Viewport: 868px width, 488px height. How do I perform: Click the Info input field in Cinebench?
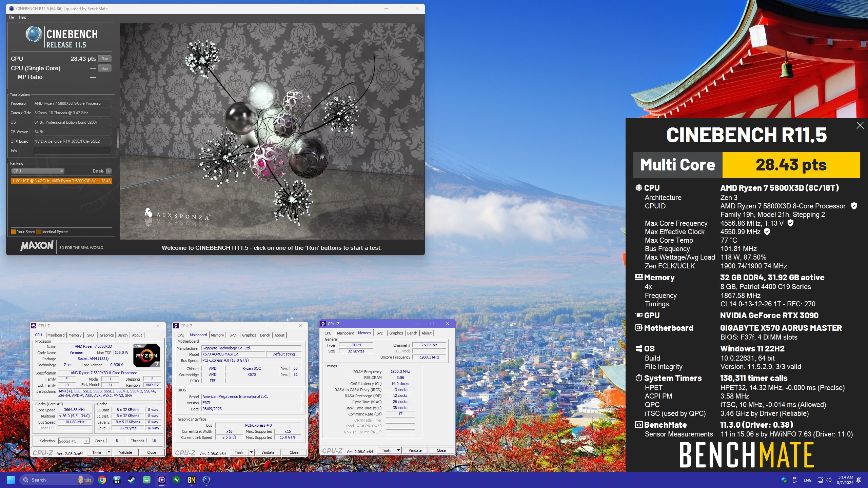coord(72,151)
